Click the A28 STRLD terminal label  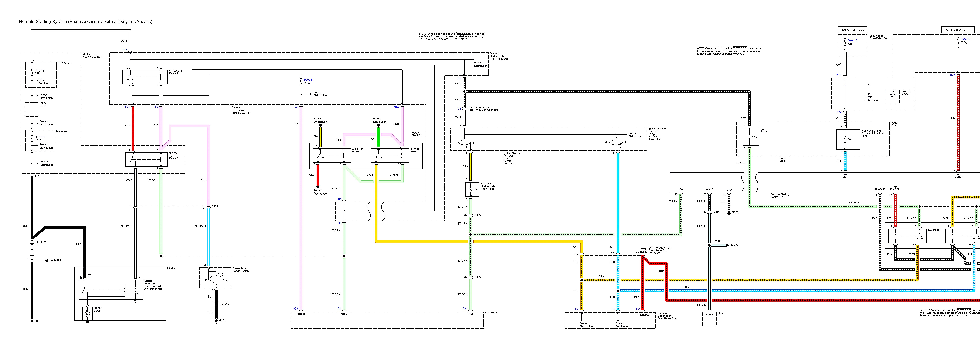[296, 309]
